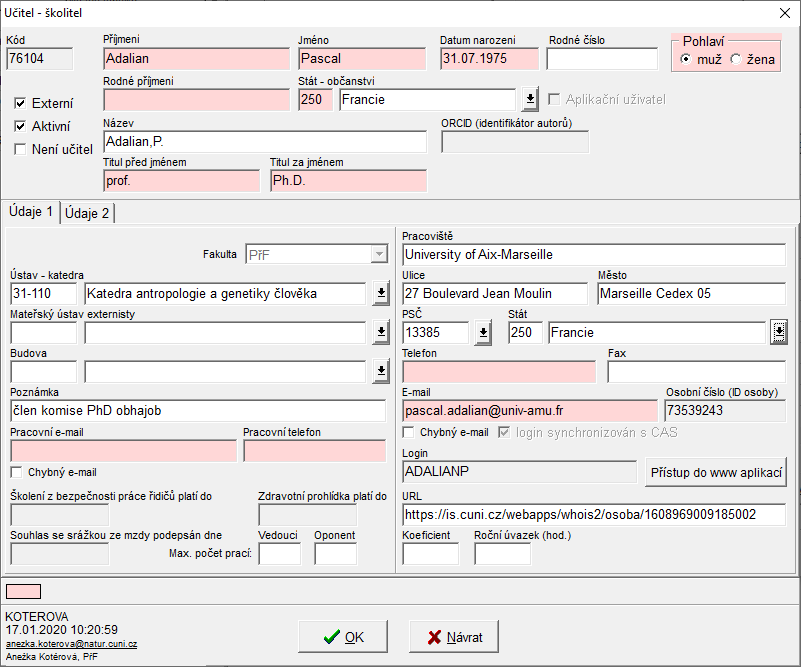The image size is (801, 667).
Task: Open the PSČ lookup arrow button
Action: [483, 332]
